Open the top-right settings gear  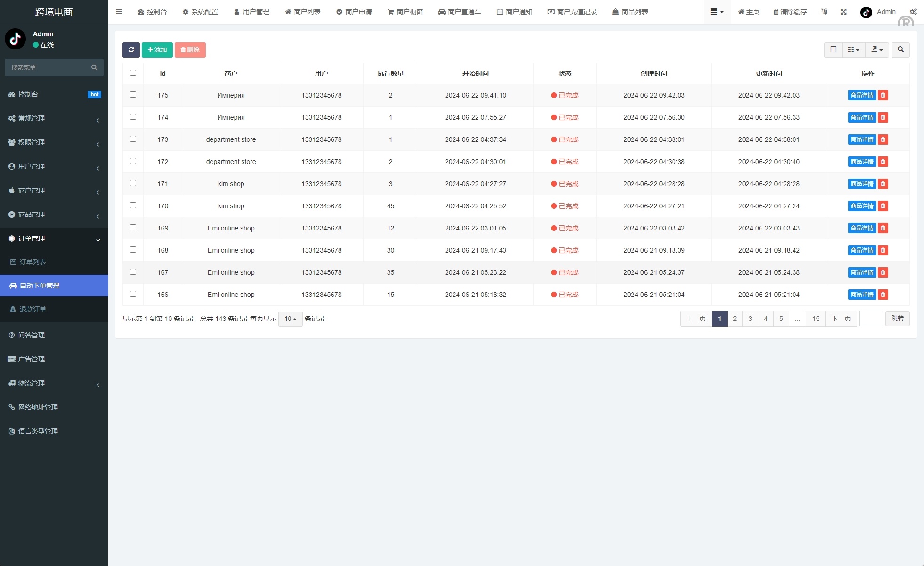(913, 12)
